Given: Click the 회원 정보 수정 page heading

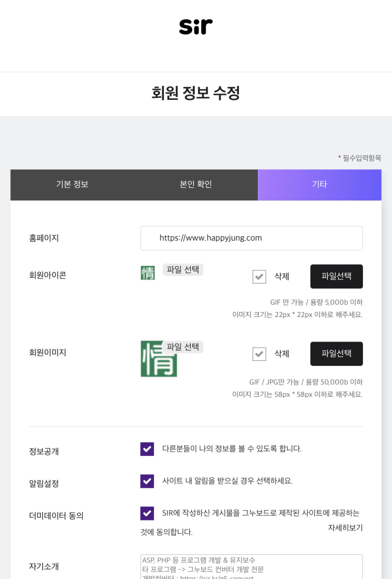Looking at the screenshot, I should point(195,93).
